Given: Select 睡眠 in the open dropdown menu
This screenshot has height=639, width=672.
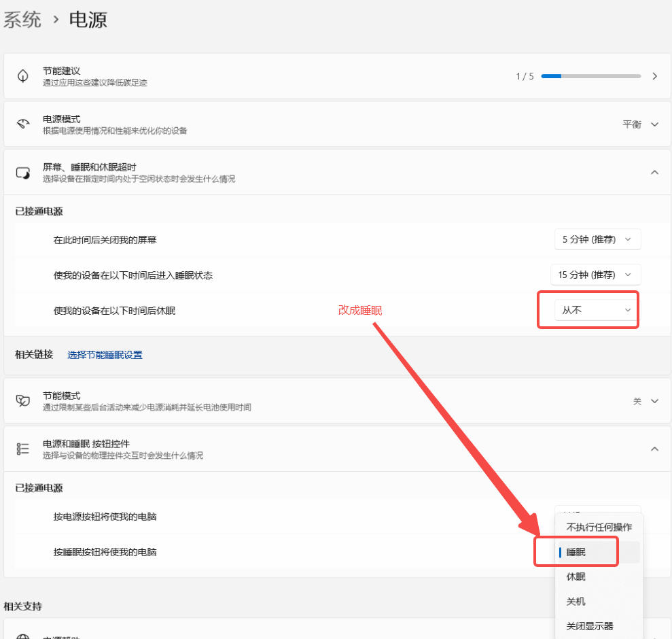Looking at the screenshot, I should click(x=575, y=551).
